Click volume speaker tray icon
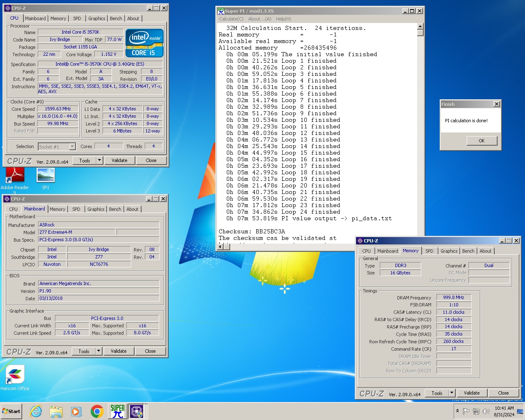This screenshot has height=420, width=525. [x=486, y=411]
